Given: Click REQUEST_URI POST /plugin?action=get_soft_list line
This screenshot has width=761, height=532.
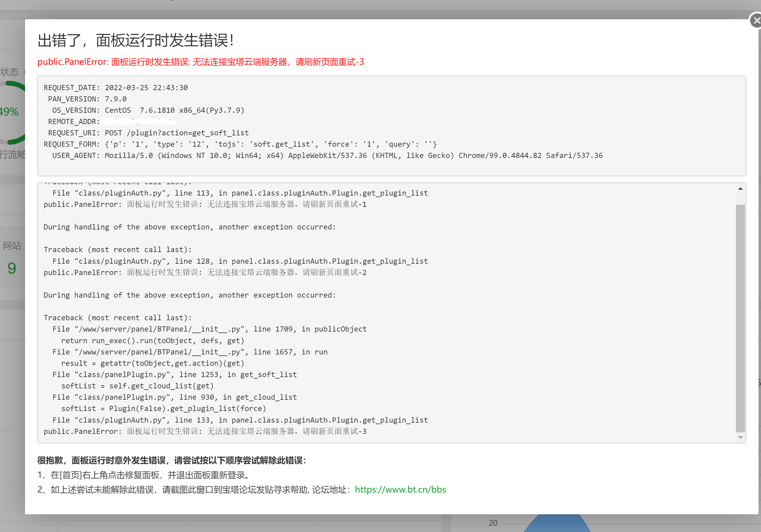Looking at the screenshot, I should pyautogui.click(x=148, y=133).
